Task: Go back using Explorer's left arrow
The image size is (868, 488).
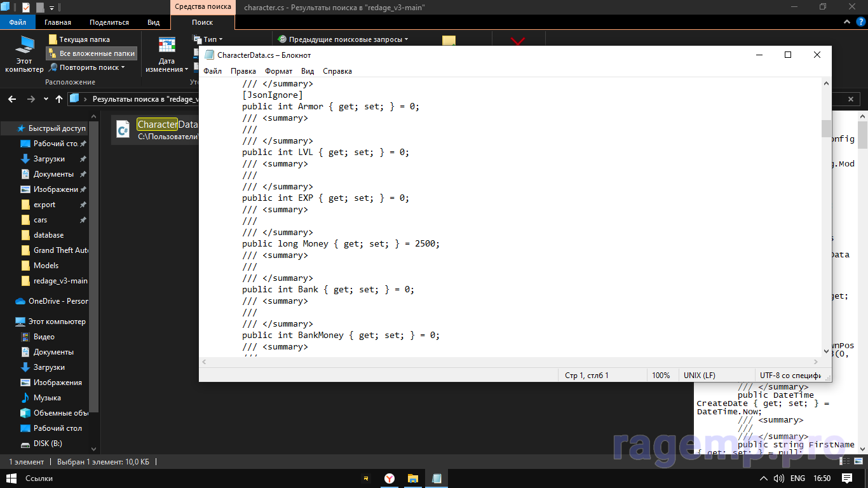Action: (x=12, y=99)
